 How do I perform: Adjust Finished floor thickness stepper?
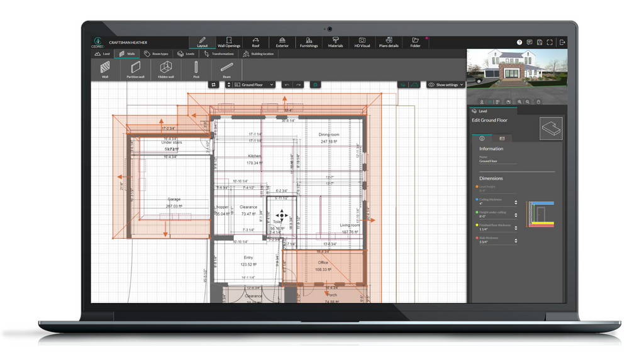tap(516, 228)
